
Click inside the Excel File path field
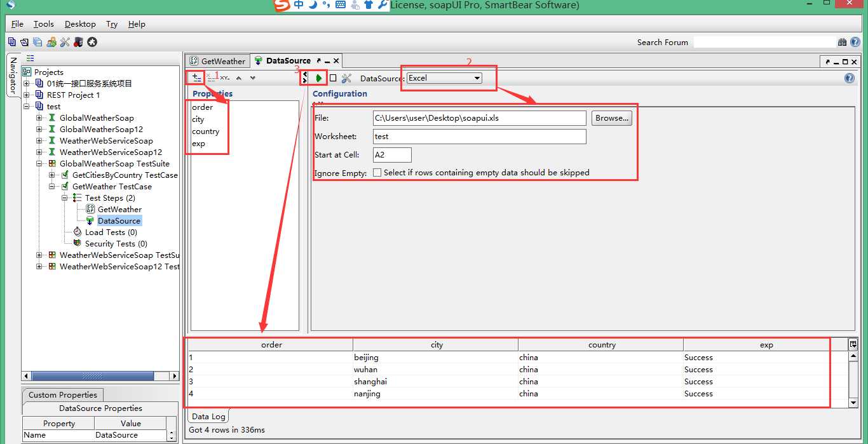pos(480,118)
